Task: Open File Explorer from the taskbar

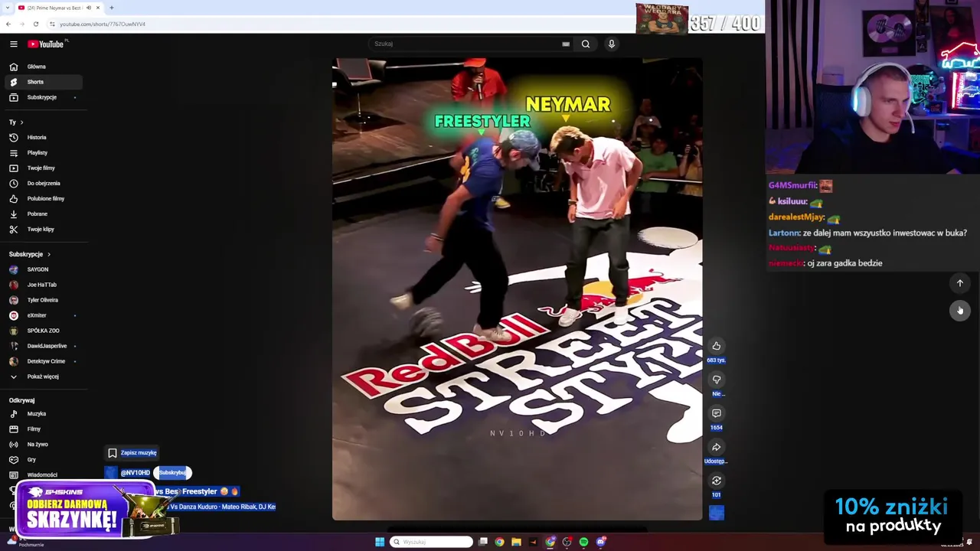Action: pos(517,542)
